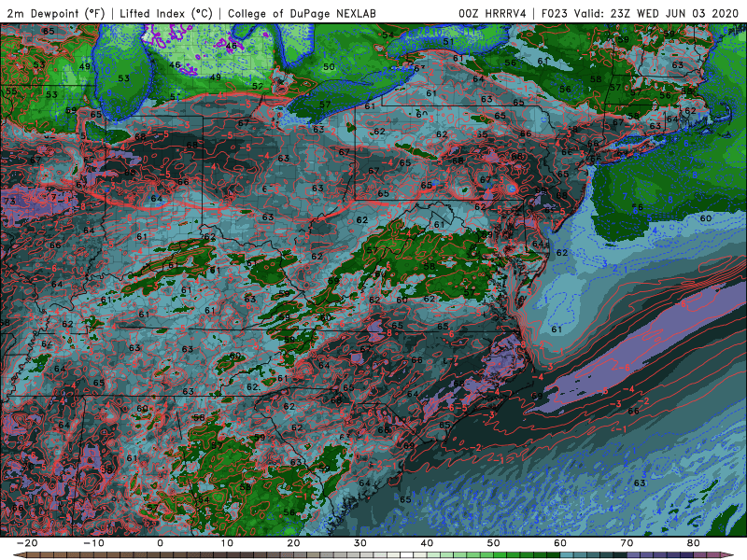Click the 30 label on the color scale
Image resolution: width=747 pixels, height=560 pixels.
click(360, 543)
